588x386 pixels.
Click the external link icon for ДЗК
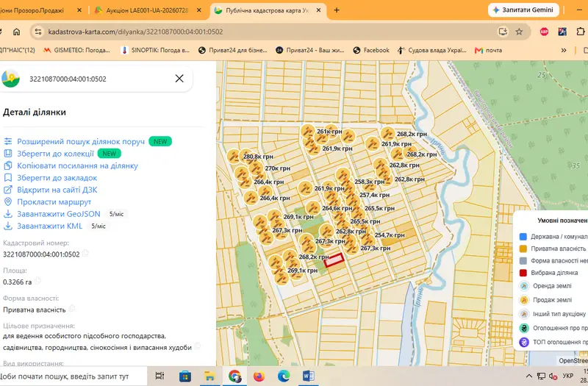pyautogui.click(x=8, y=190)
